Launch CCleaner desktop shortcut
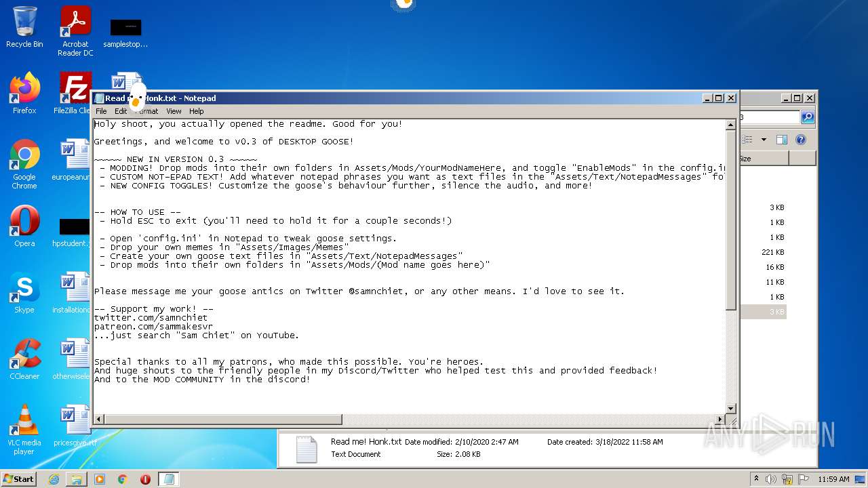Screen dimensions: 868x488 (24, 359)
